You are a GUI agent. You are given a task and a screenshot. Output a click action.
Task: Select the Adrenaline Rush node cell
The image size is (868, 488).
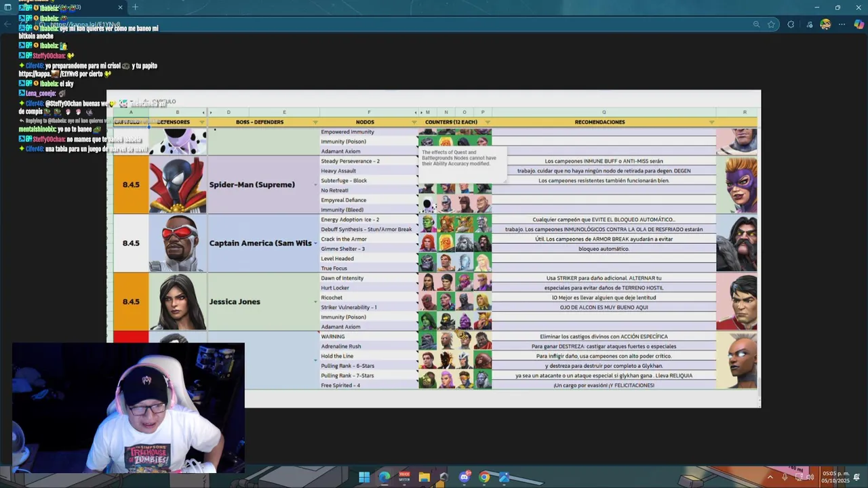tap(369, 346)
